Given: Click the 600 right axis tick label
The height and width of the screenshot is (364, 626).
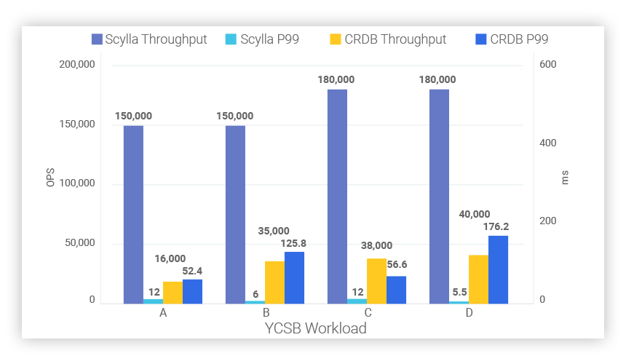Looking at the screenshot, I should (x=547, y=64).
